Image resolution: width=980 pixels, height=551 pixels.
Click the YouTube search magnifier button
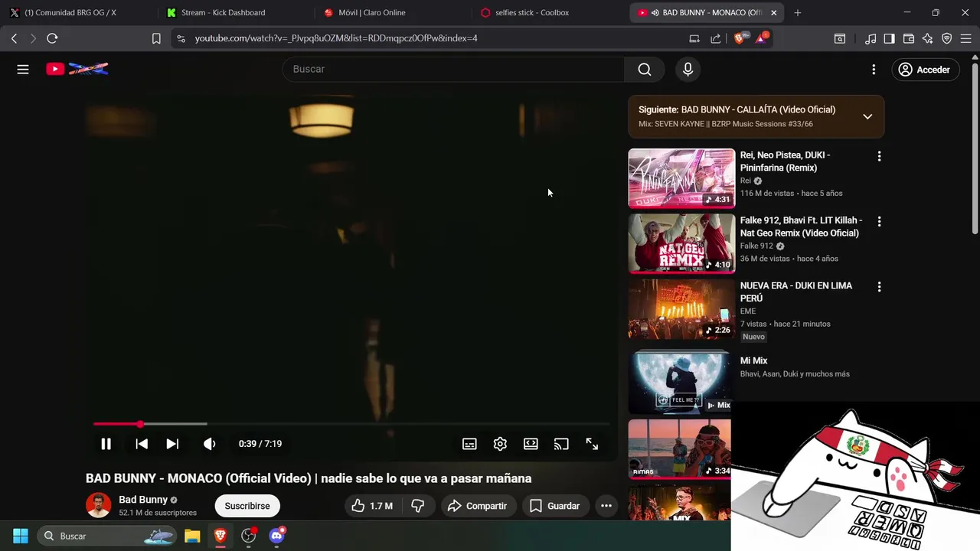(x=645, y=70)
